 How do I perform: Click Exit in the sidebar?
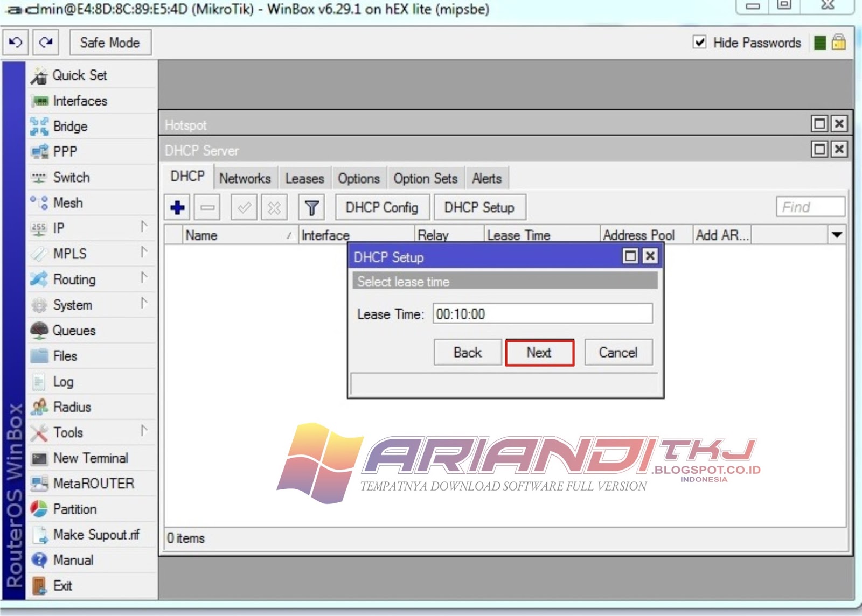pyautogui.click(x=92, y=586)
